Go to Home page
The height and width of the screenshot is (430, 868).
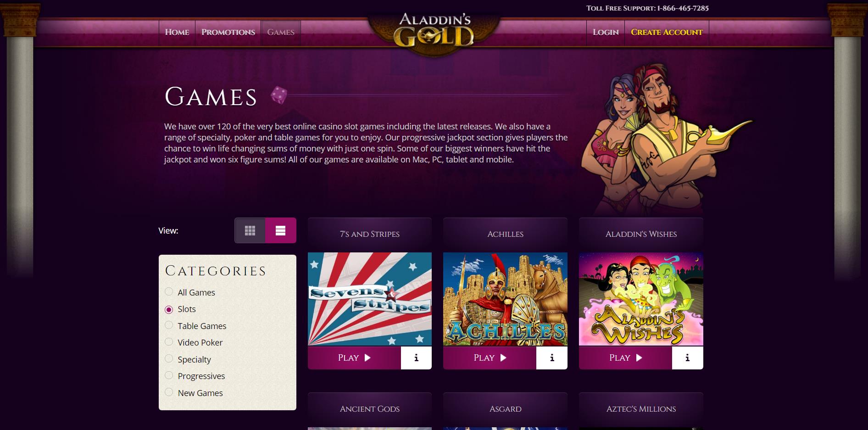point(177,32)
